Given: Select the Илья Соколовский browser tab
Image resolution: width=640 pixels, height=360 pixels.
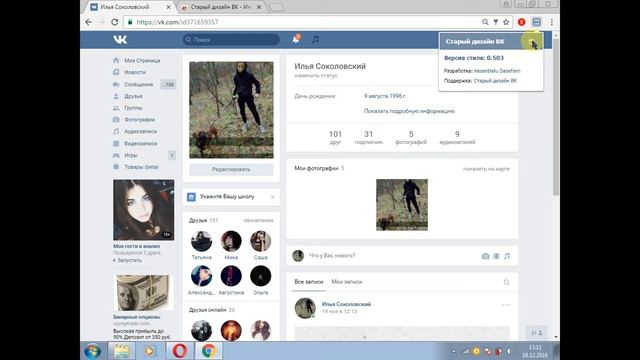Looking at the screenshot, I should pos(132,7).
